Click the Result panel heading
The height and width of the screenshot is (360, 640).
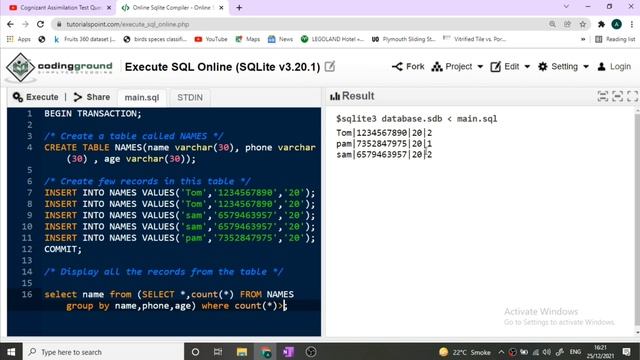(x=352, y=96)
